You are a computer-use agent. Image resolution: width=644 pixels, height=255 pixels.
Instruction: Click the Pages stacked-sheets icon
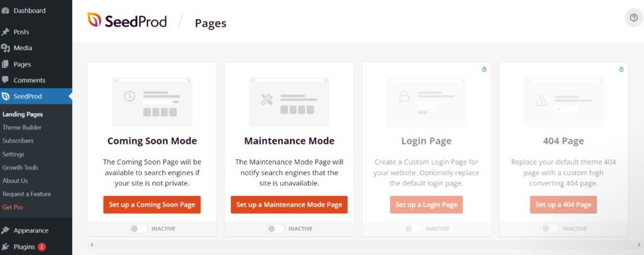coord(5,64)
